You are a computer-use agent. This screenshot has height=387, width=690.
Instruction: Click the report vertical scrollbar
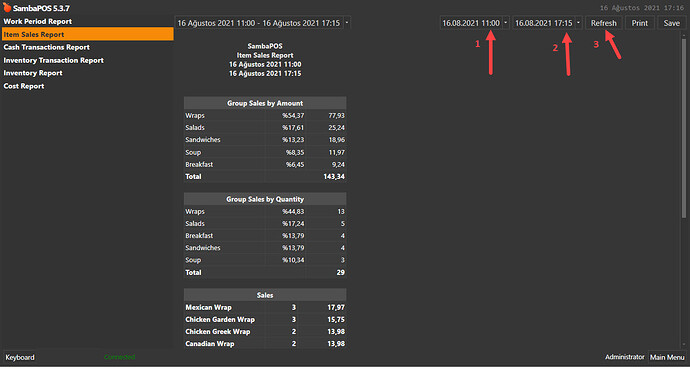pos(683,128)
